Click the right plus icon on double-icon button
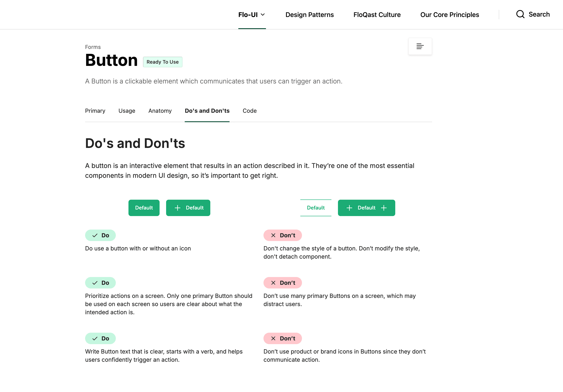563x392 pixels. [x=384, y=208]
